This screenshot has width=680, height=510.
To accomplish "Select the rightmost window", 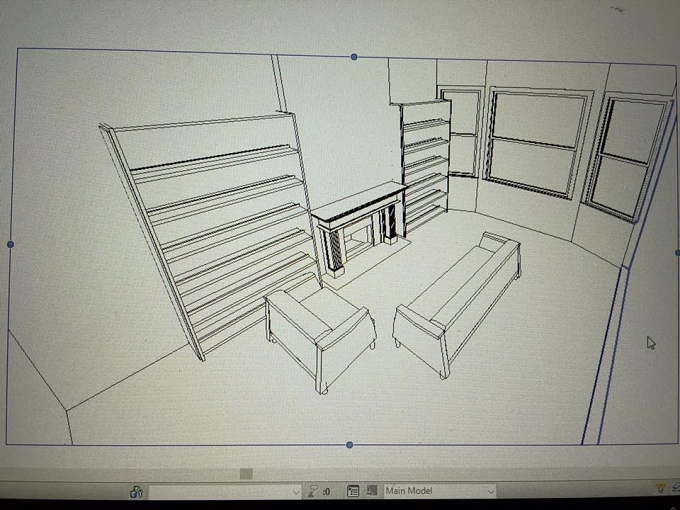I will tap(627, 158).
